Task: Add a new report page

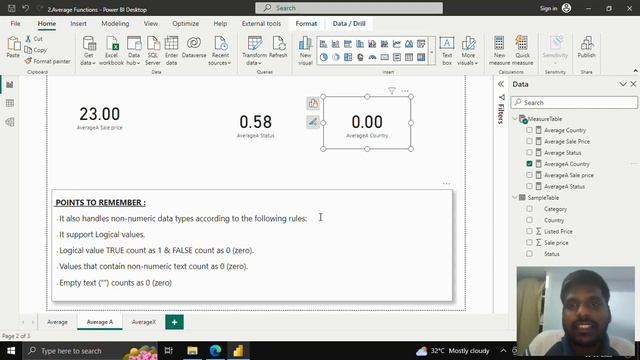Action: (174, 322)
